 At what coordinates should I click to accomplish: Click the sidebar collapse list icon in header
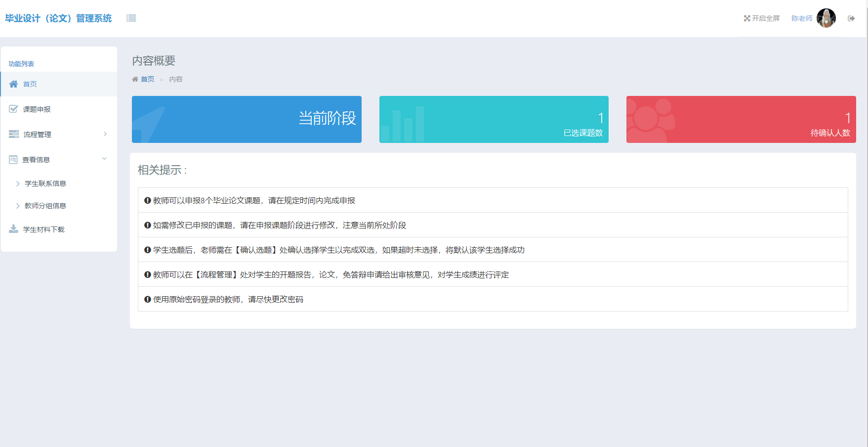(131, 18)
